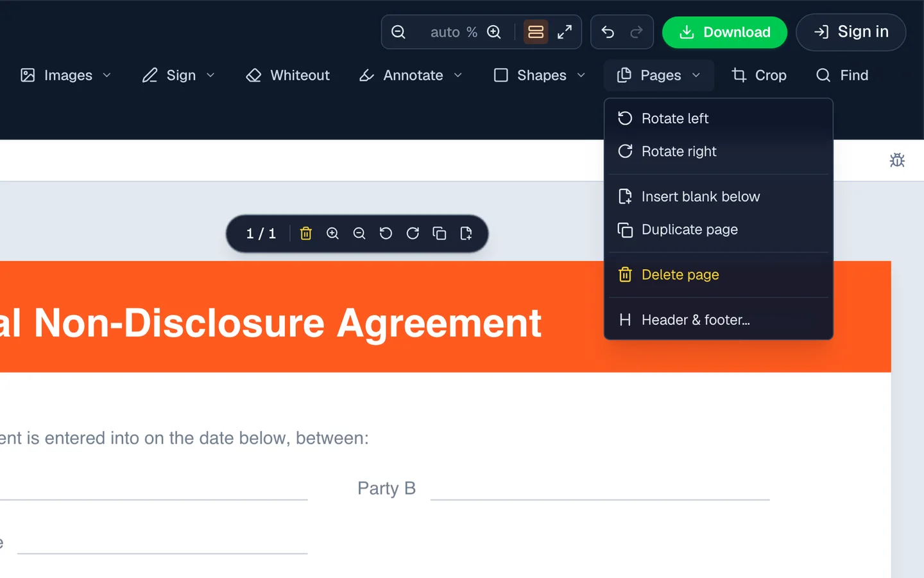Toggle continuous page layout view
This screenshot has width=924, height=578.
pyautogui.click(x=536, y=32)
